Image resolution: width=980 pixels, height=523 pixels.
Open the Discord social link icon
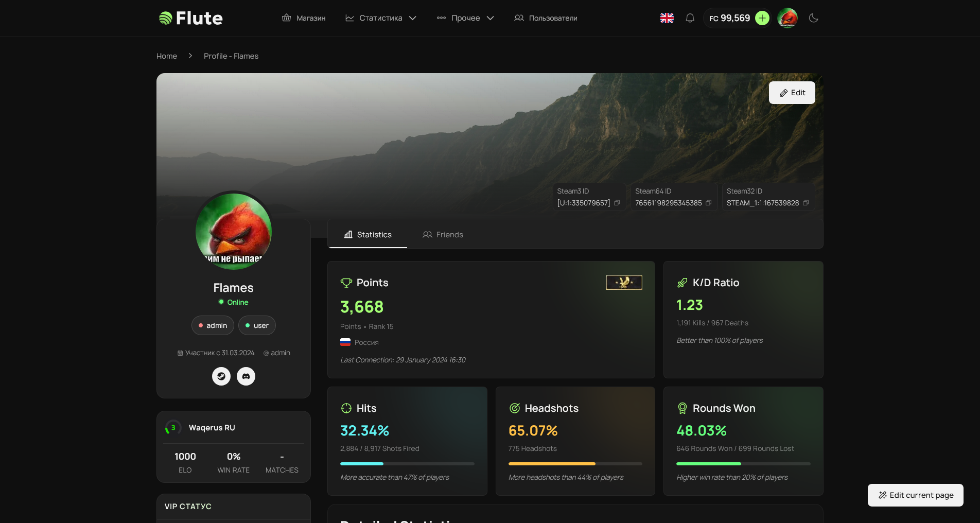pos(246,376)
